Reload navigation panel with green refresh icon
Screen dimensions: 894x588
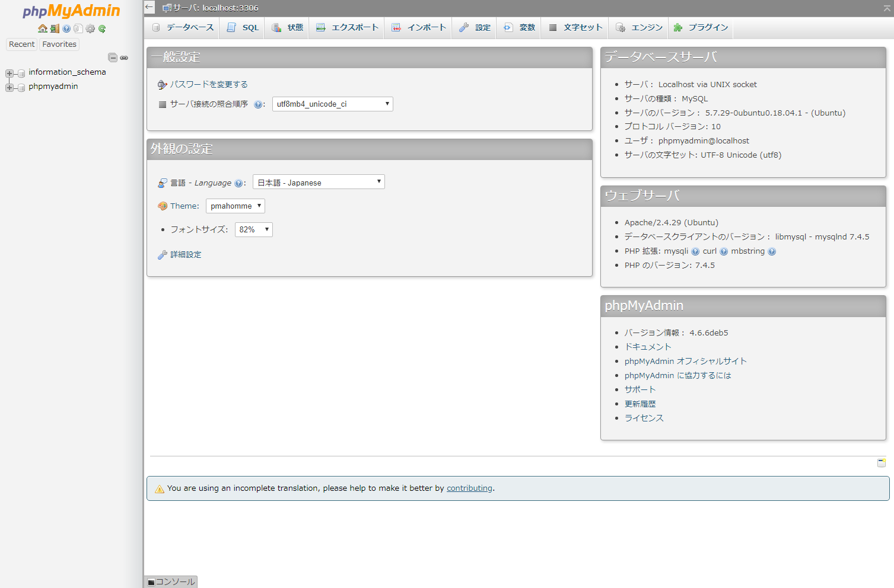[x=102, y=28]
